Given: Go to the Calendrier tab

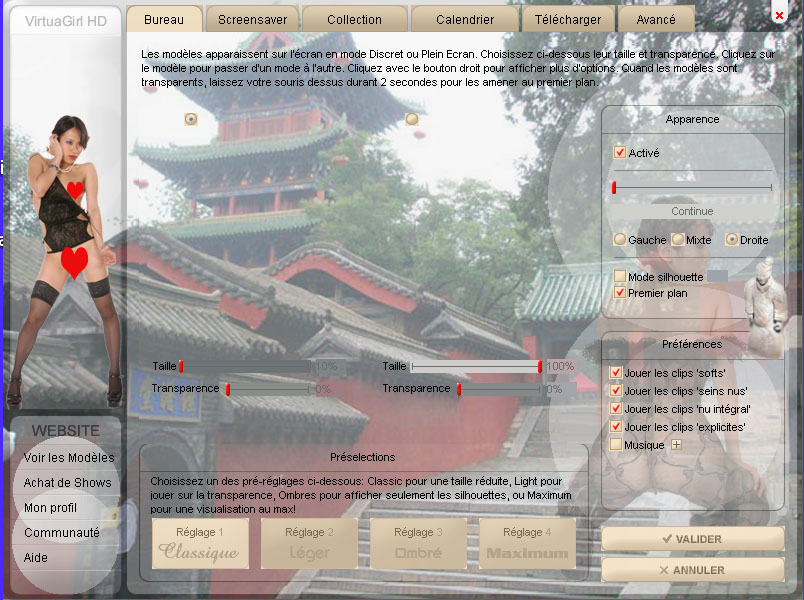Looking at the screenshot, I should 465,19.
